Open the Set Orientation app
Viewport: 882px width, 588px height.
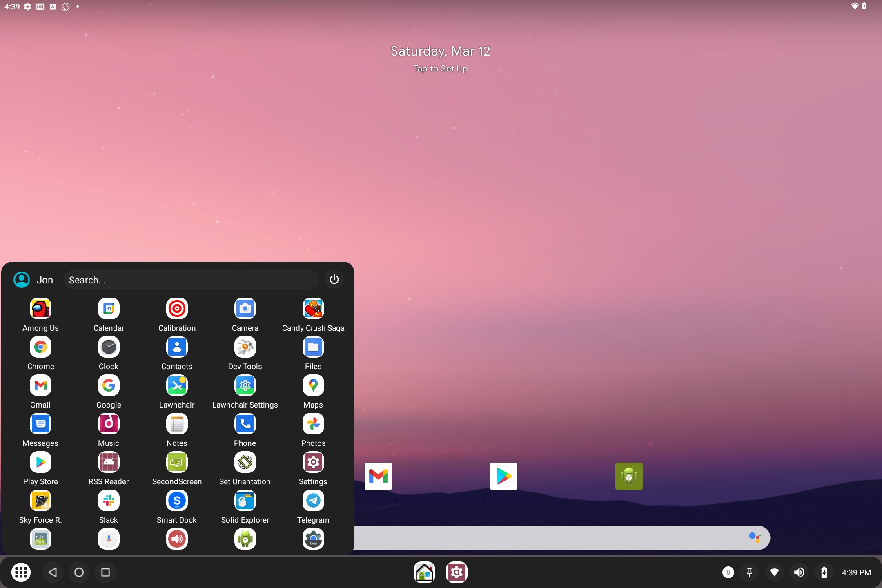point(245,462)
